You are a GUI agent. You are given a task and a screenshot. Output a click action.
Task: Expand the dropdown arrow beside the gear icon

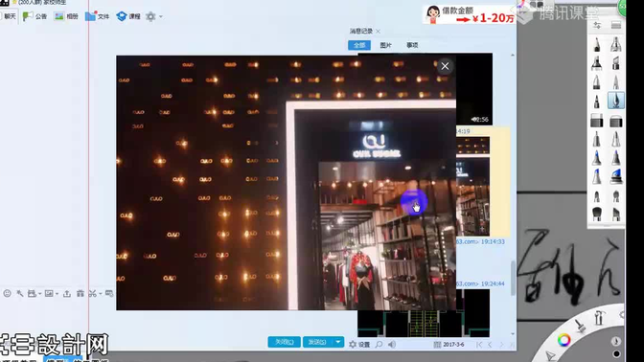click(x=161, y=17)
